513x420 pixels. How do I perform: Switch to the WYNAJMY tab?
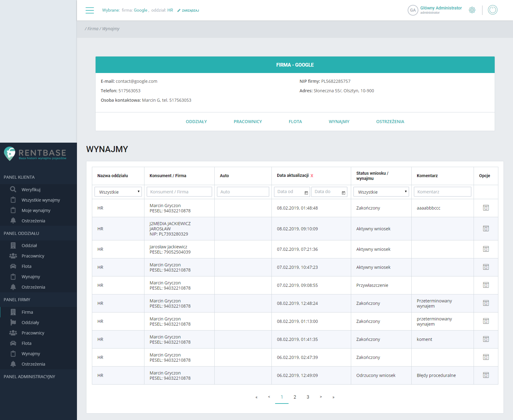tap(339, 122)
